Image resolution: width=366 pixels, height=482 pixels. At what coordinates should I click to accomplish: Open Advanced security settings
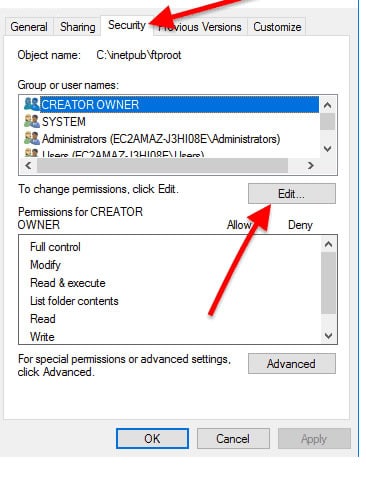(292, 364)
